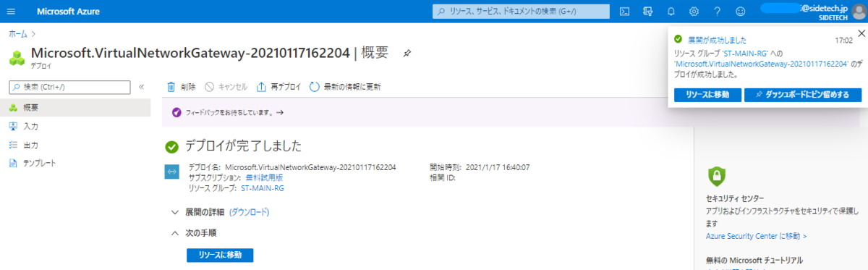Screen dimensions: 868x270
Task: Click the green success check in the notification
Action: pos(678,40)
